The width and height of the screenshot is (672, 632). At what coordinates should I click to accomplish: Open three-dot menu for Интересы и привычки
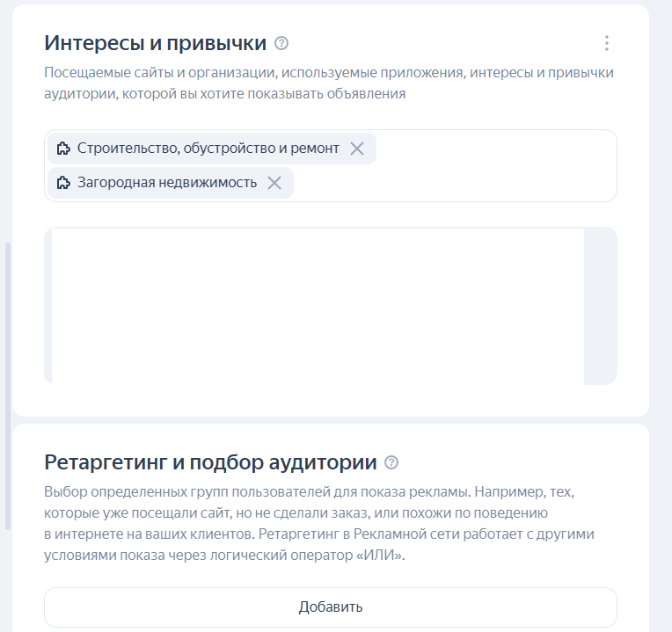[x=606, y=43]
